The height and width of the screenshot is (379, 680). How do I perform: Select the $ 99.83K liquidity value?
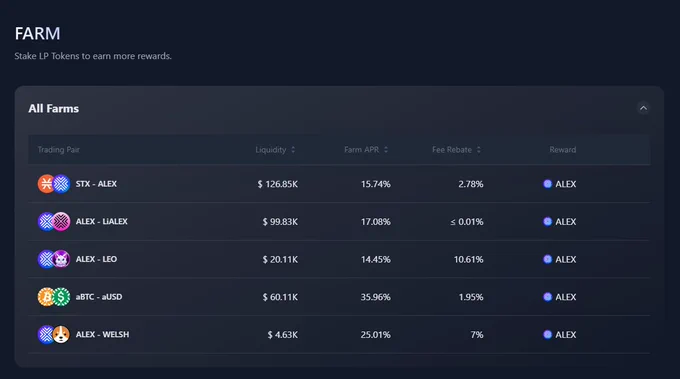point(280,222)
